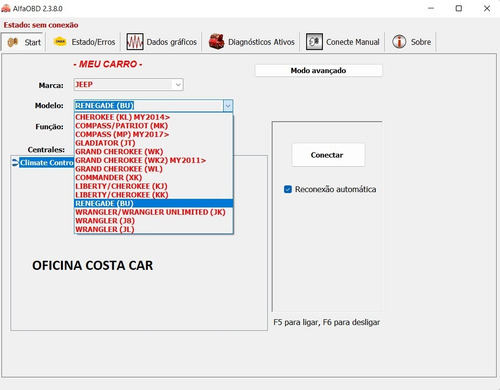
Task: Click the yellow check engine icon
Action: pyautogui.click(x=60, y=41)
